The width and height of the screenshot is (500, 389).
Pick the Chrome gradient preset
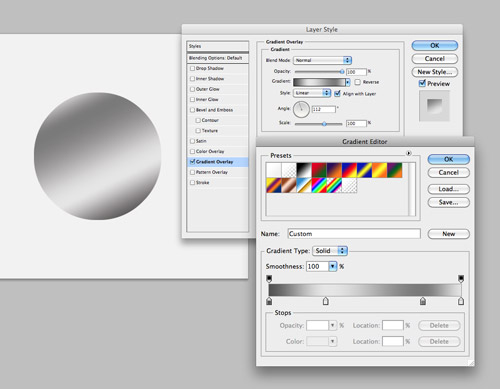coord(304,185)
